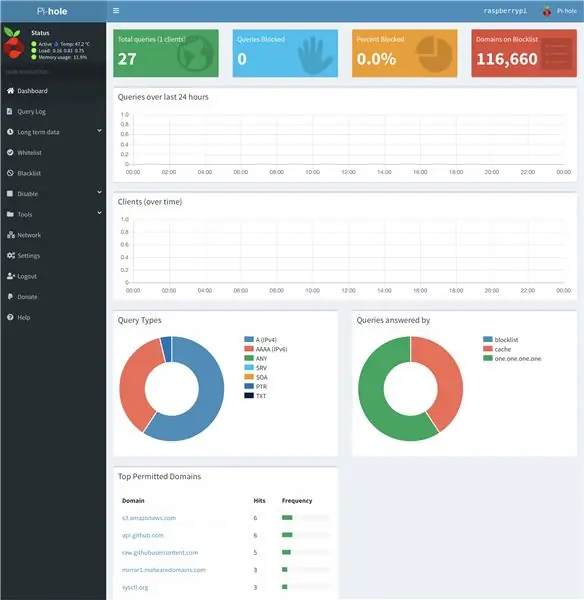Open the api.github.com domain link
Screen dimensions: 584x600
point(143,535)
